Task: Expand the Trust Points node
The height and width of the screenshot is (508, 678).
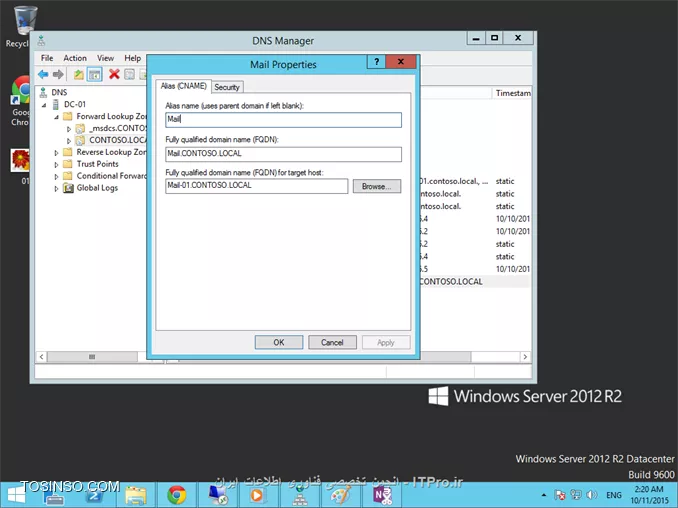Action: click(56, 165)
